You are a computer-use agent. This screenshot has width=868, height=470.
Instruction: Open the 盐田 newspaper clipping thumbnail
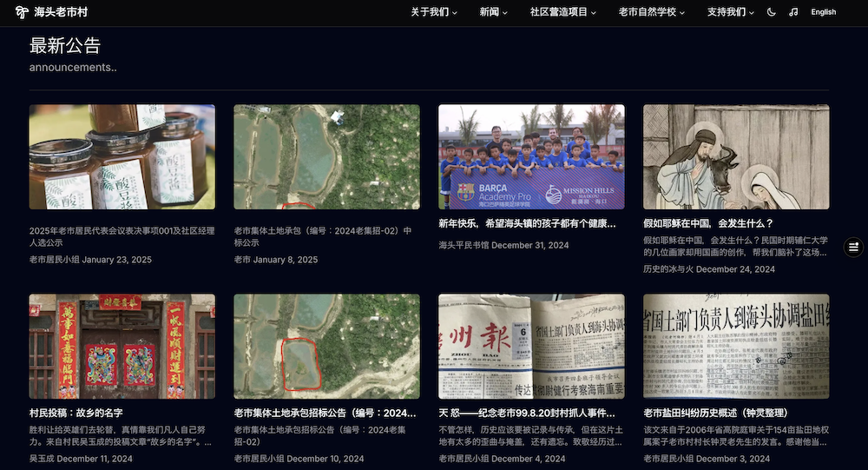[x=736, y=347]
